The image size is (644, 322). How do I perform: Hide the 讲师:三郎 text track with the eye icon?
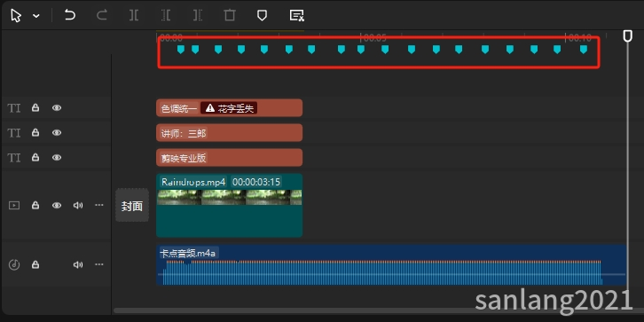point(57,133)
